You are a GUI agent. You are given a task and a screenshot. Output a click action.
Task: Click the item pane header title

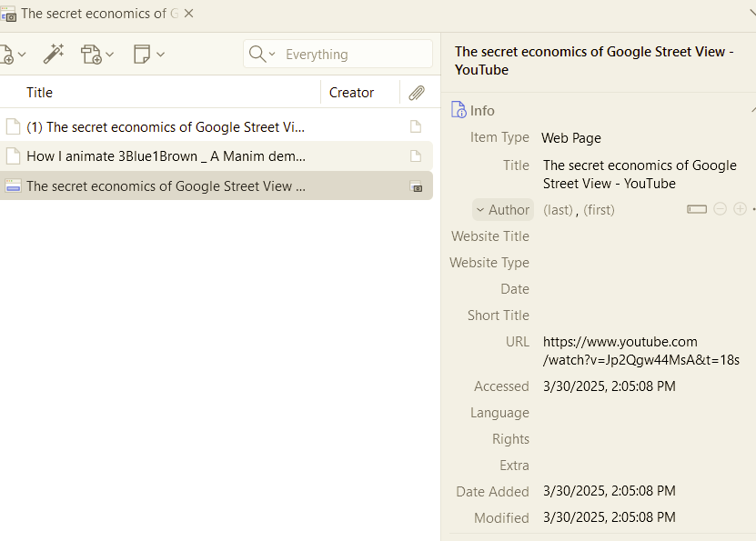[x=594, y=61]
